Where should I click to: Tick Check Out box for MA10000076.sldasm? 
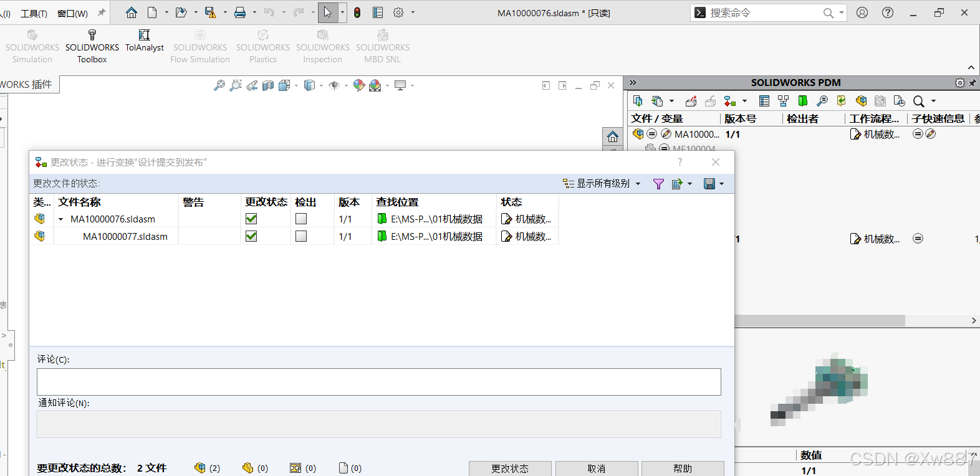click(301, 219)
